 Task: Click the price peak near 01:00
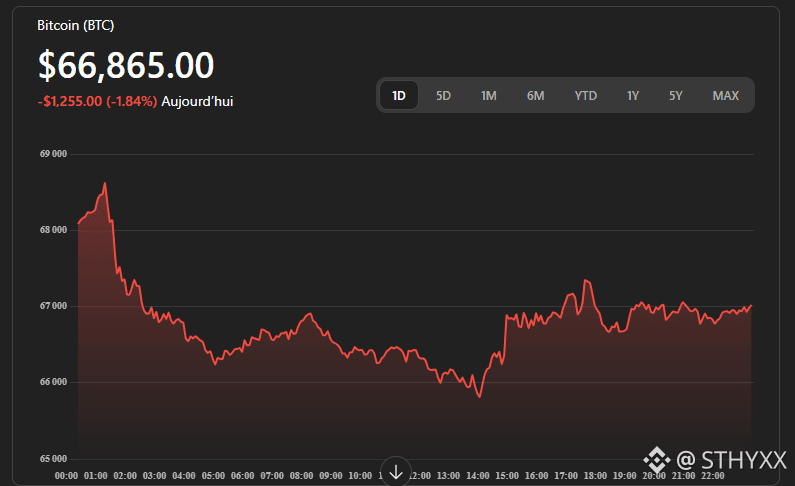pos(105,183)
